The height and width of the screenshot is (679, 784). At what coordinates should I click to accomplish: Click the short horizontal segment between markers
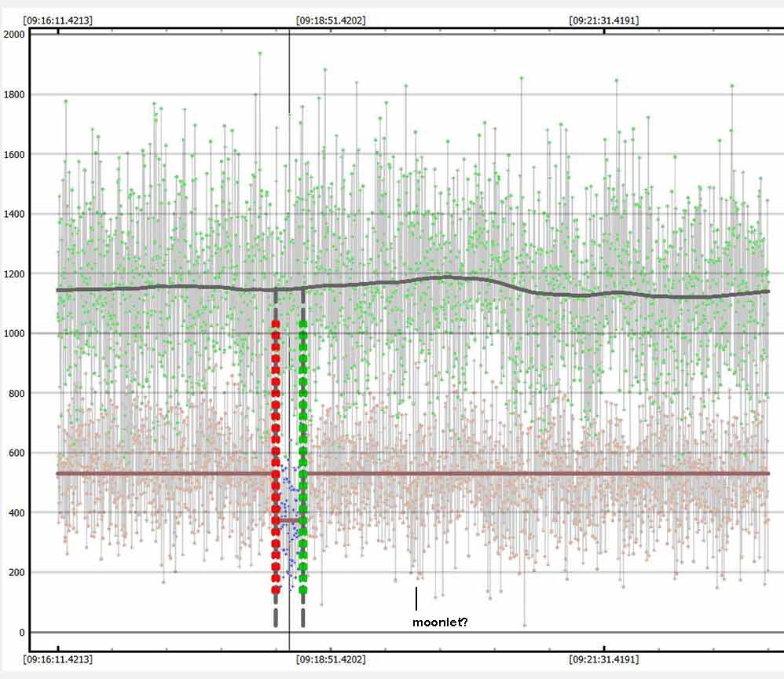coord(289,519)
